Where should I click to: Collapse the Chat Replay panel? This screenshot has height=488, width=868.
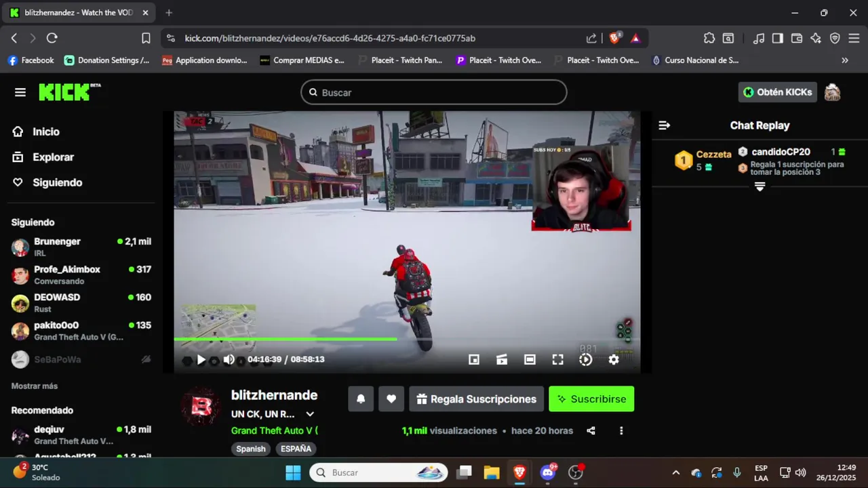(665, 125)
